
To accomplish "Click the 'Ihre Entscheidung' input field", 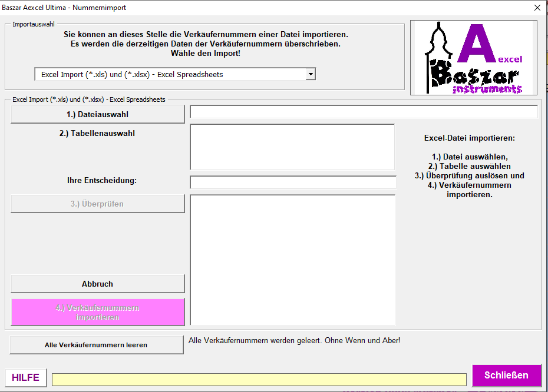I will point(293,182).
